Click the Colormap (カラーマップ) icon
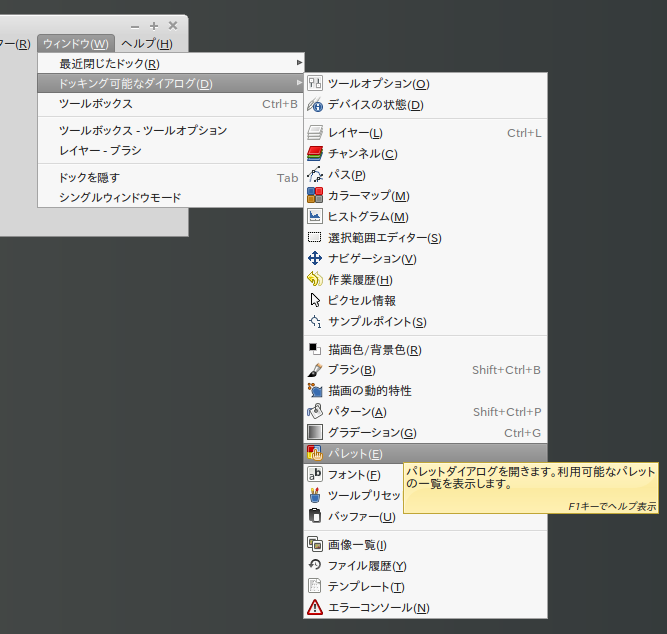 pyautogui.click(x=315, y=195)
